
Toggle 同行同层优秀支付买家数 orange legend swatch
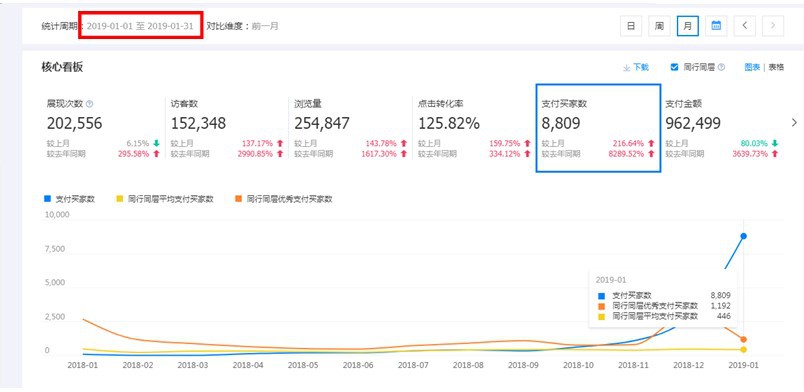click(x=238, y=199)
